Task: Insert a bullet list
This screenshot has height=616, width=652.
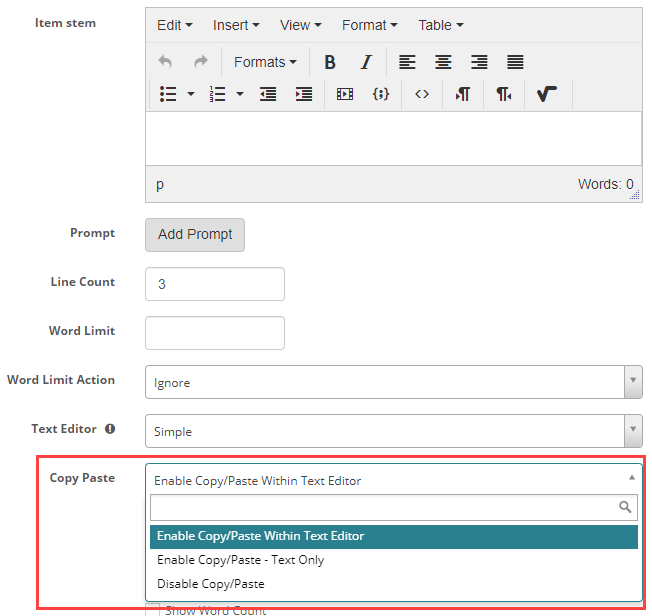Action: 168,94
